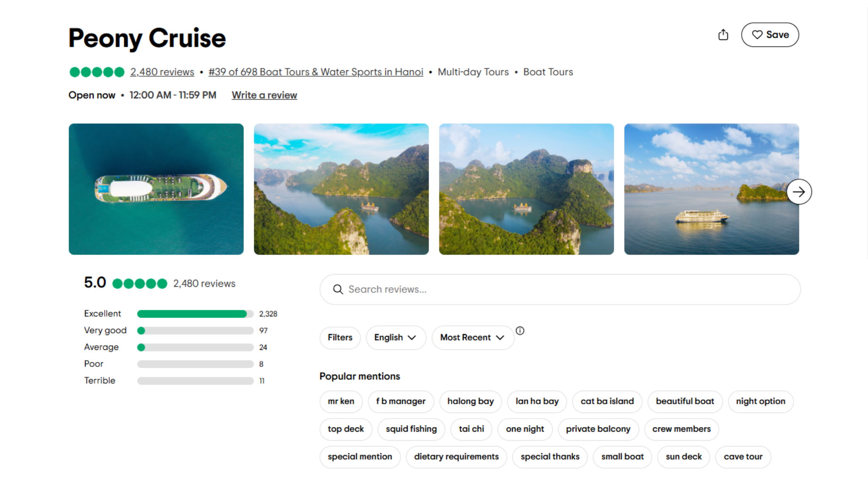The image size is (868, 488).
Task: Click the green rating bubbles under the title
Action: (96, 72)
